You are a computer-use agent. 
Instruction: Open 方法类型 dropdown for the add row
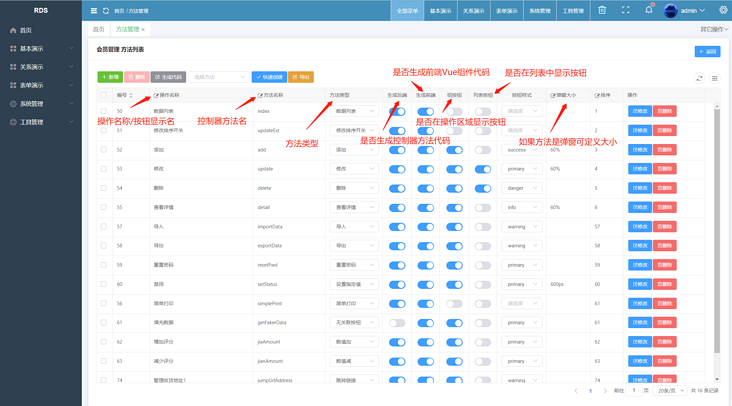(x=355, y=150)
